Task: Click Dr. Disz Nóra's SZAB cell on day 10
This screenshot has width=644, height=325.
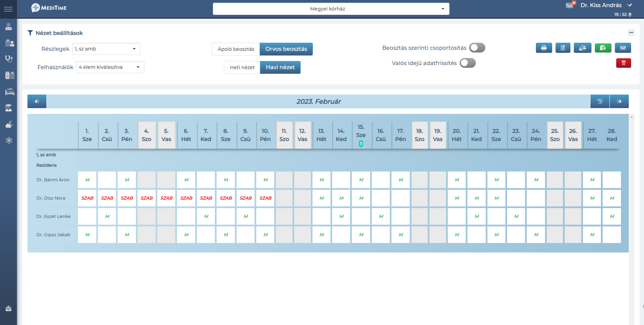Action: point(265,198)
